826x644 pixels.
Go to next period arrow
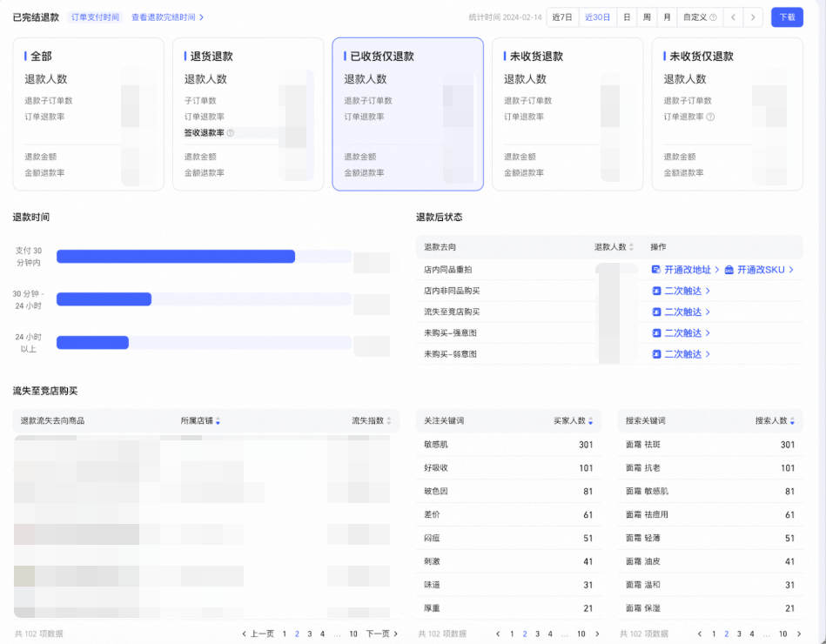click(x=753, y=17)
